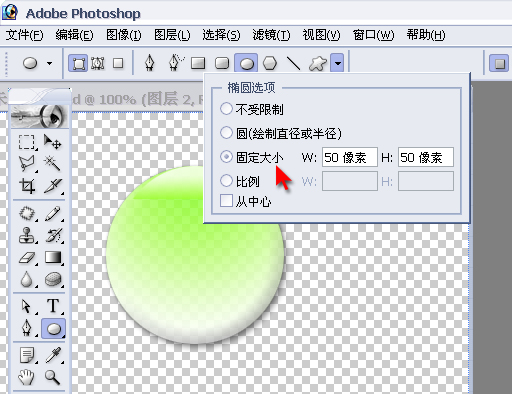Click the fixed-size H field 50 像素
Viewport: 512px width, 394px height.
tap(426, 157)
